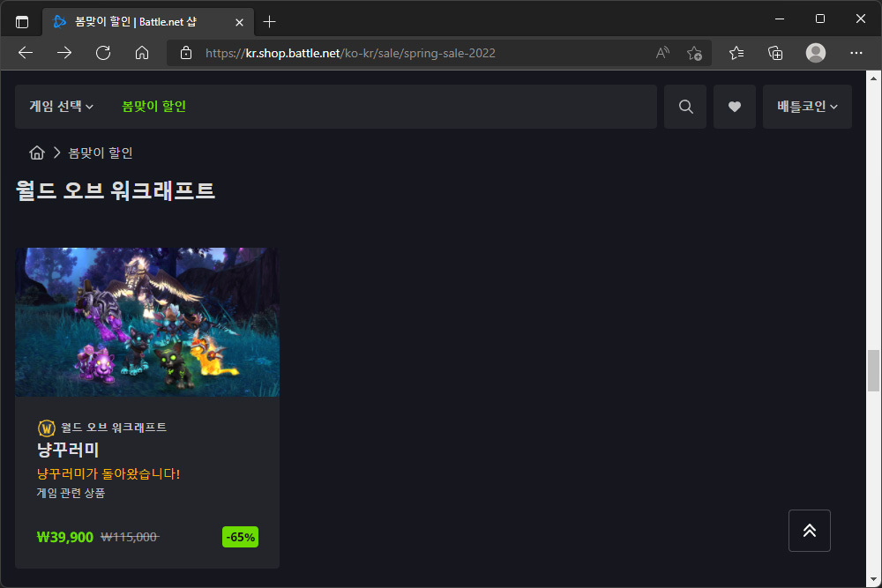Click the 냥꾸러미가 돌아왔습니다! tagline
Screen dimensions: 882x588
click(x=108, y=473)
